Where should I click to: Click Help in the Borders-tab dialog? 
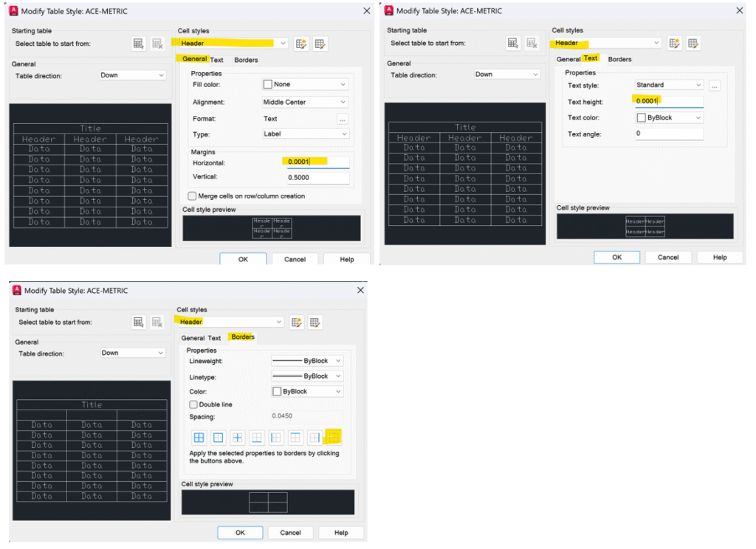[x=341, y=533]
